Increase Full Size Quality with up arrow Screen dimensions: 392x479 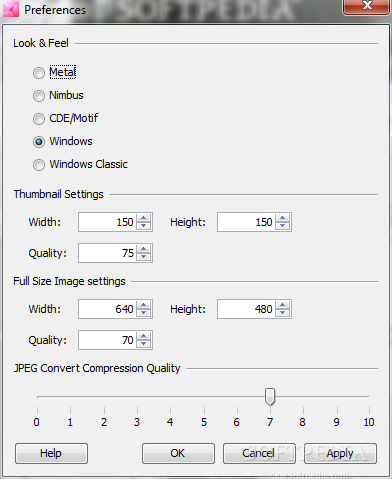(x=144, y=336)
